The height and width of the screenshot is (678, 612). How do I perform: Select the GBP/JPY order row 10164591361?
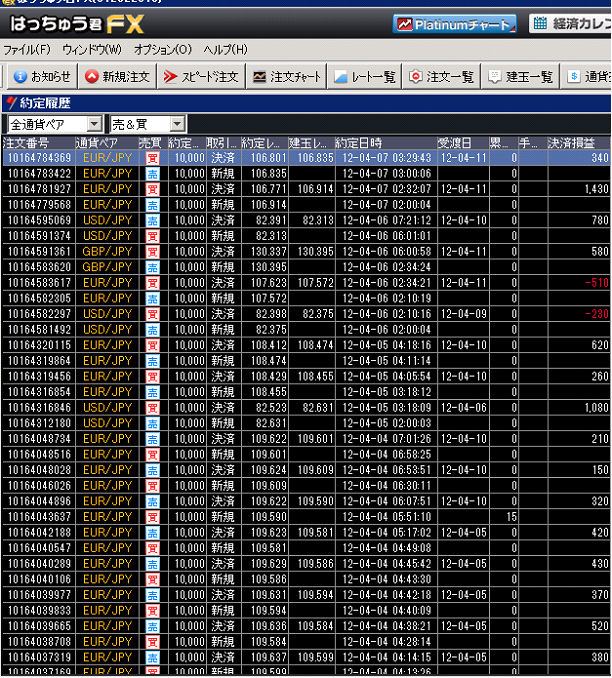38,251
